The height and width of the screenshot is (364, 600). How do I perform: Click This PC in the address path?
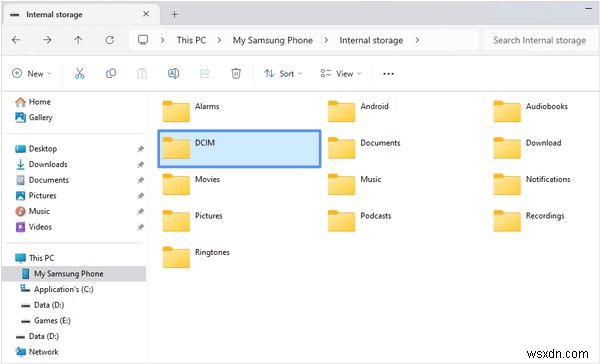click(x=191, y=40)
